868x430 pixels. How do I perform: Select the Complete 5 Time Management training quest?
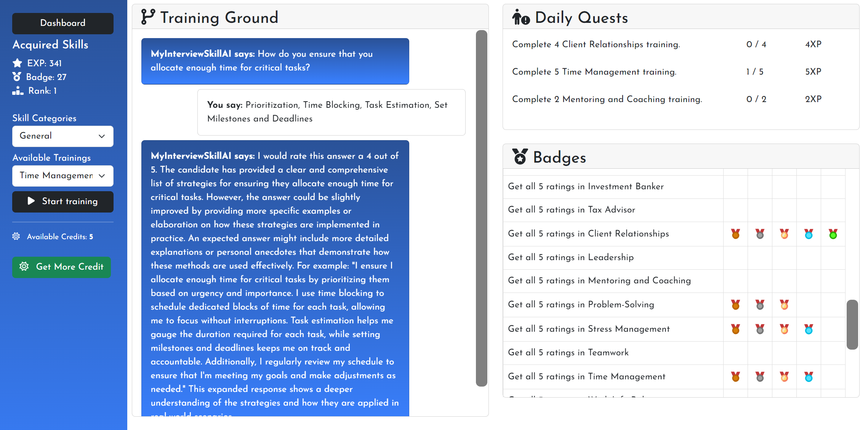point(594,72)
